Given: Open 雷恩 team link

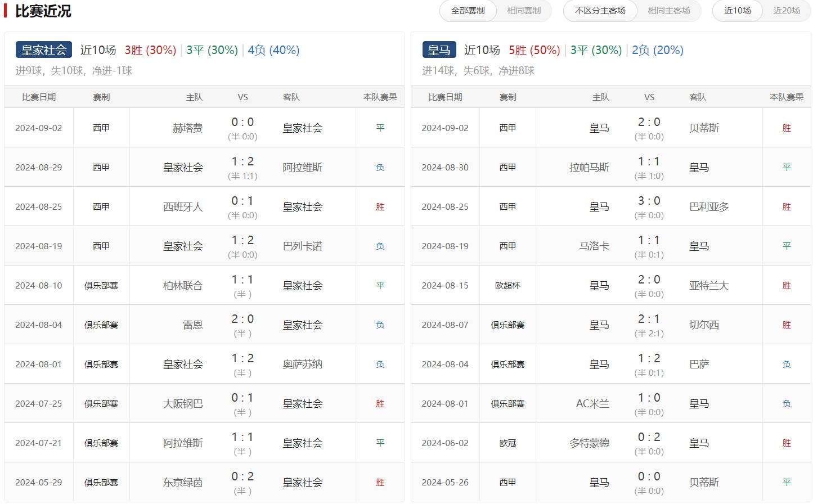Looking at the screenshot, I should (x=193, y=325).
